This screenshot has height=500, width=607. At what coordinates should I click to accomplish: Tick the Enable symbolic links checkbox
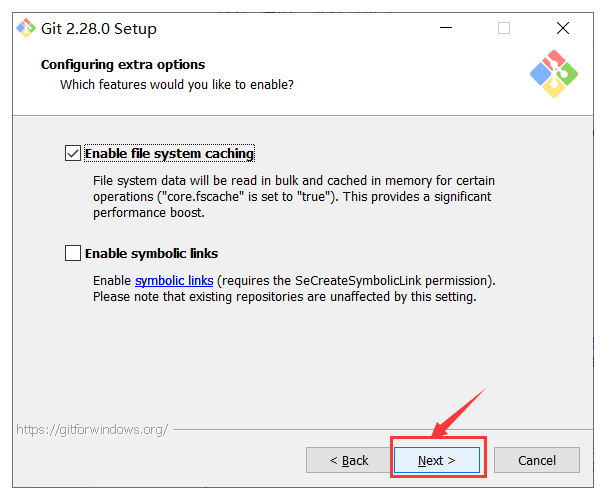73,253
